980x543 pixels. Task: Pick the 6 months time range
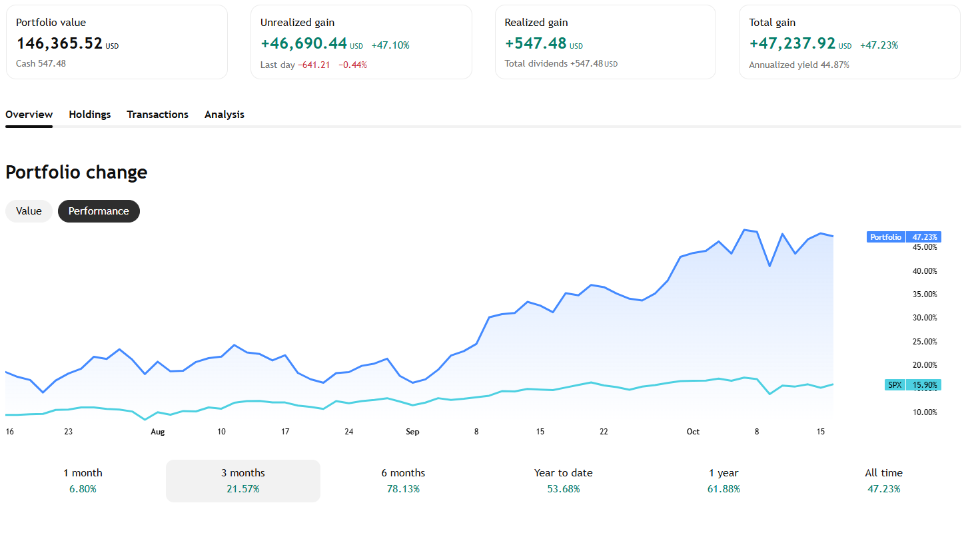403,480
